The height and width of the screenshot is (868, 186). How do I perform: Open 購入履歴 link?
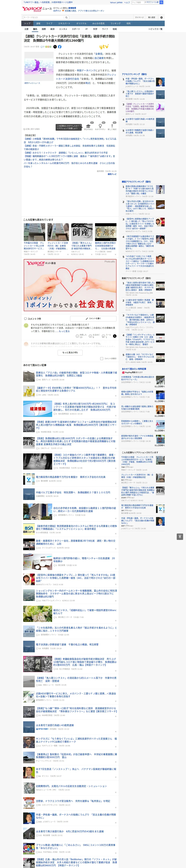[152, 18]
